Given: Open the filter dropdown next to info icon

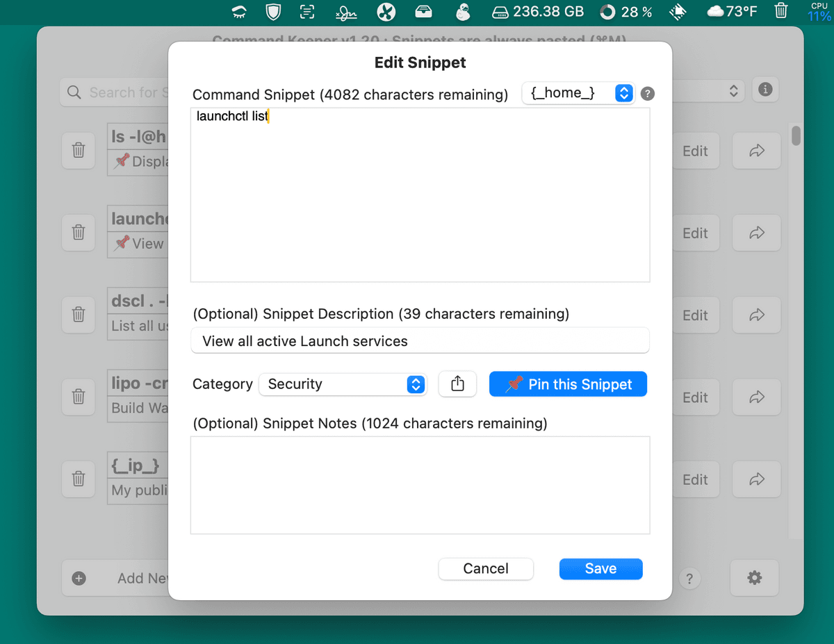Looking at the screenshot, I should pos(732,90).
